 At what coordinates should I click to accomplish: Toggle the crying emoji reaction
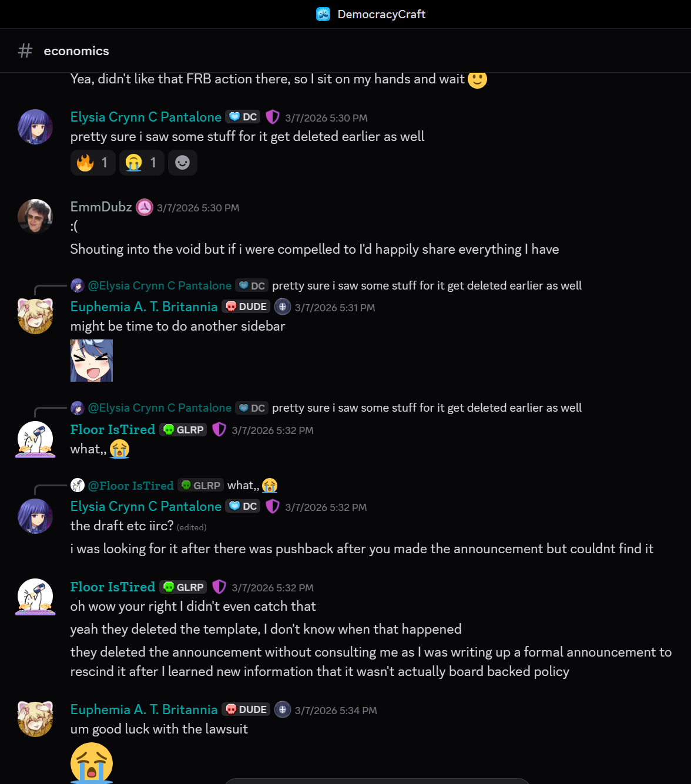[x=142, y=163]
